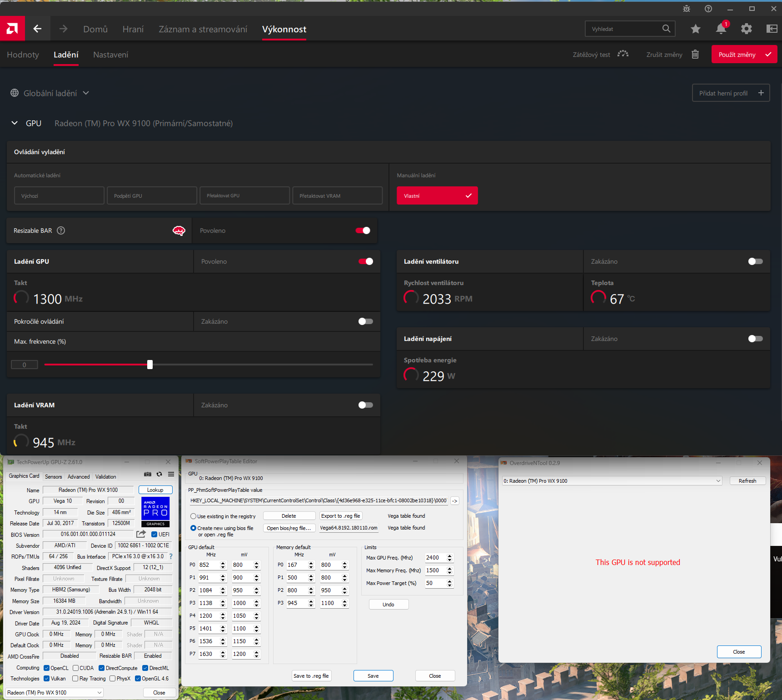
Task: Select Podpětí GPU preset
Action: point(152,195)
